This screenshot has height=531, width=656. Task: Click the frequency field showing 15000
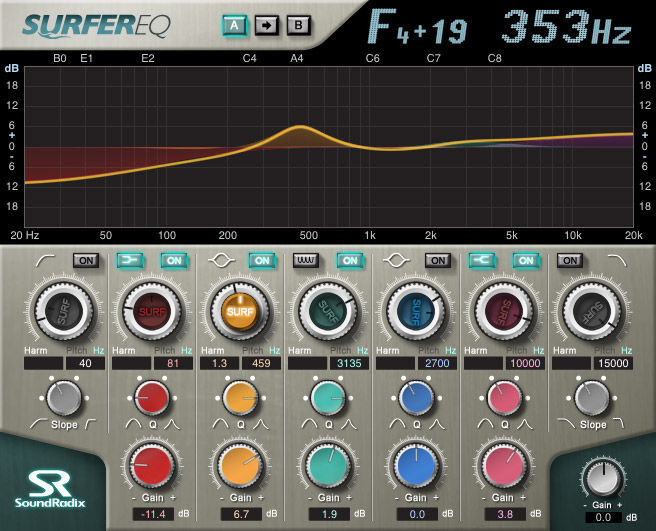click(613, 363)
